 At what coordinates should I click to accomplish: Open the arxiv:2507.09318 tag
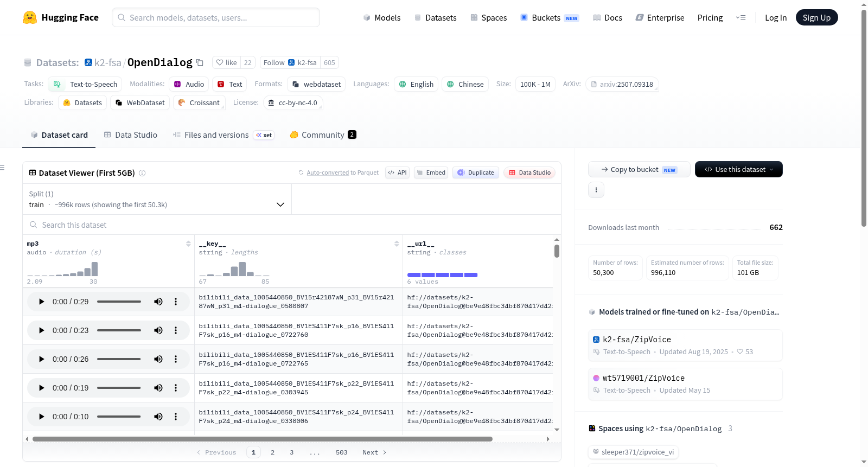tap(622, 84)
